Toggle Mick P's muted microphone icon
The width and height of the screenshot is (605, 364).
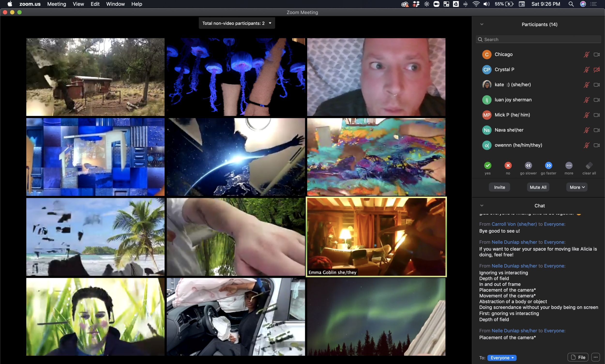tap(586, 115)
